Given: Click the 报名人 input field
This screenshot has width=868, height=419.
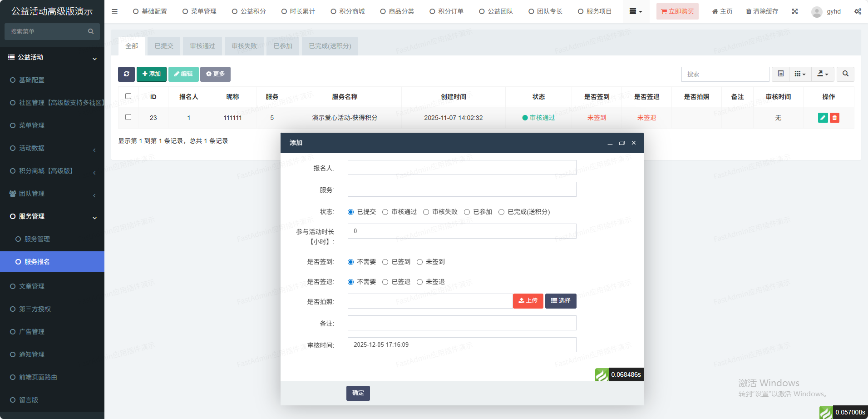Looking at the screenshot, I should click(x=462, y=168).
